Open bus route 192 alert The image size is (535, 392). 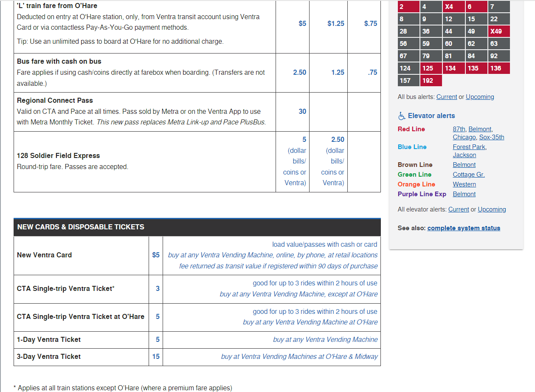[431, 81]
